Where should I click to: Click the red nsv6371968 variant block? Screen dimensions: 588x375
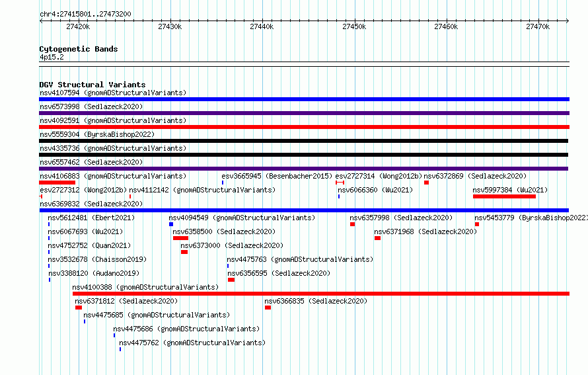pyautogui.click(x=378, y=238)
